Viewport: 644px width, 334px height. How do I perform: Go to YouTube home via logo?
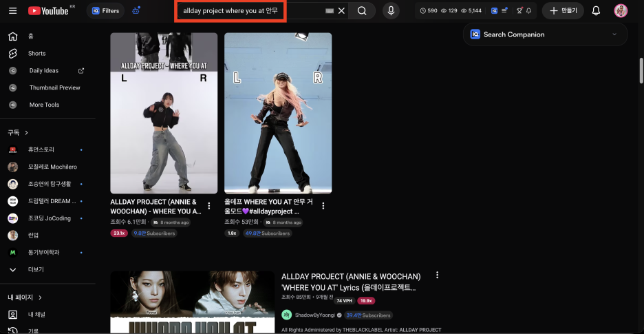point(48,11)
